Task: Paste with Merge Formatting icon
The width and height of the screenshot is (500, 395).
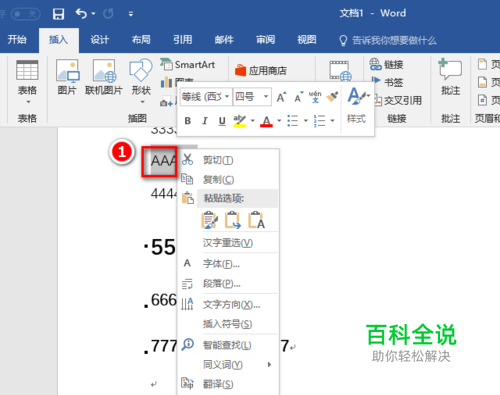Action: click(233, 220)
